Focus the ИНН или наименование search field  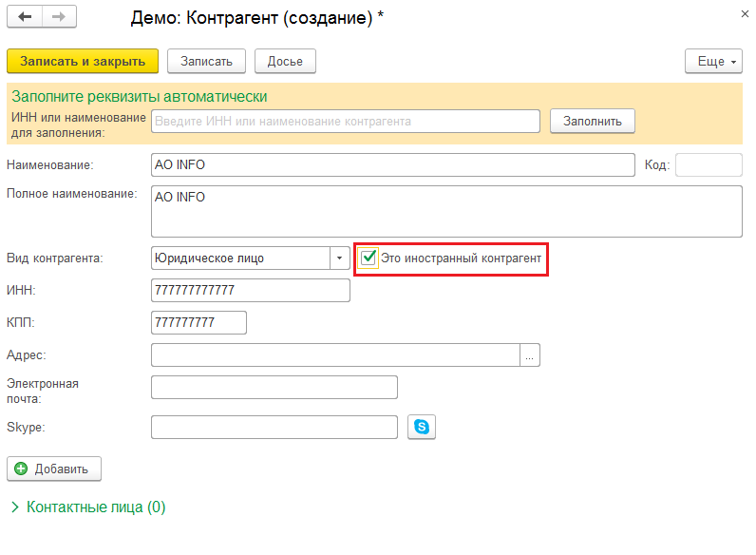(x=345, y=121)
